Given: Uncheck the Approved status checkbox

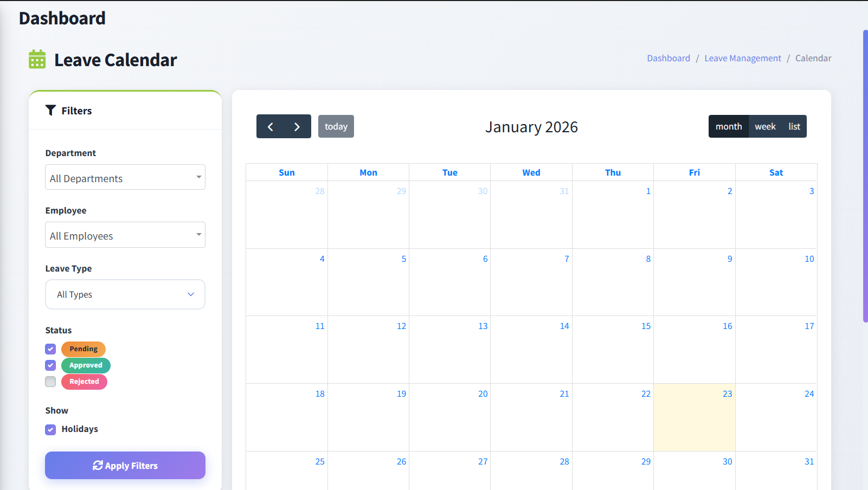Looking at the screenshot, I should [x=50, y=365].
